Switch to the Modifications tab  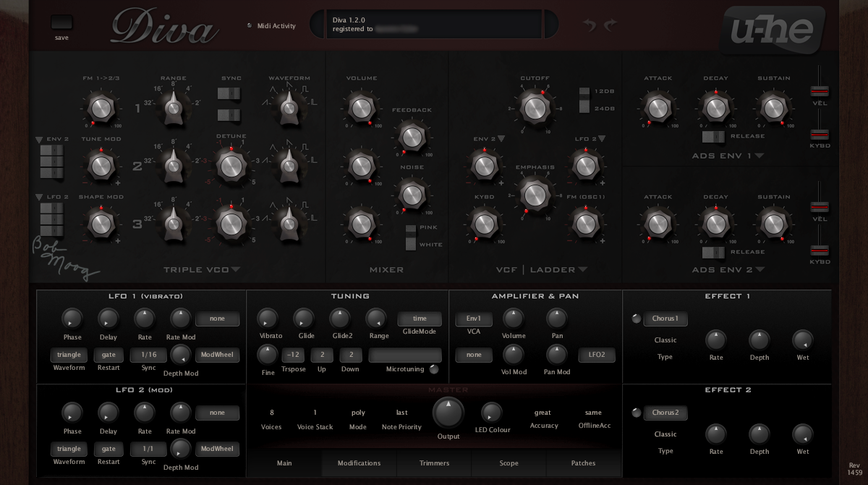coord(359,463)
